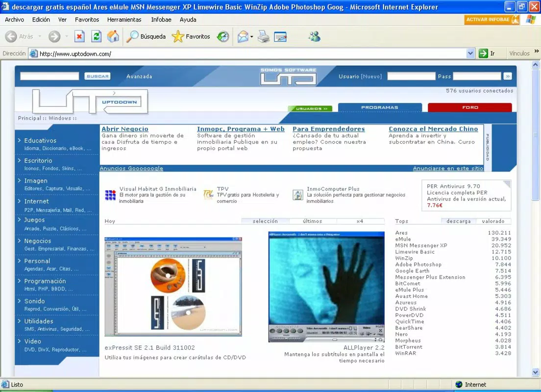Screen dimensions: 541x392
Task: Click the site search input field
Action: [49, 76]
